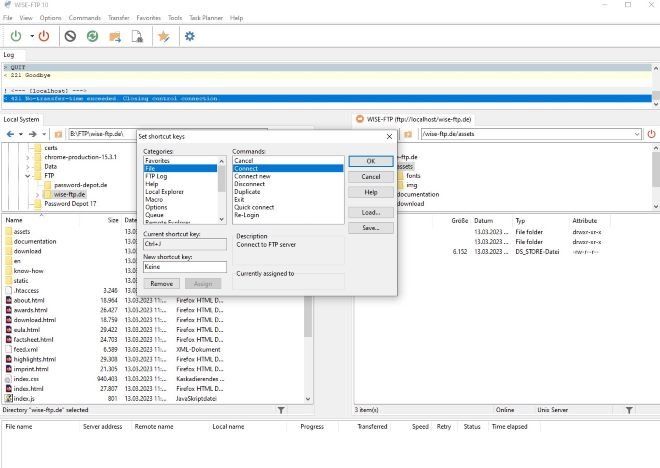Collapse the FTP folder in local tree
Image resolution: width=660 pixels, height=468 pixels.
(28, 176)
